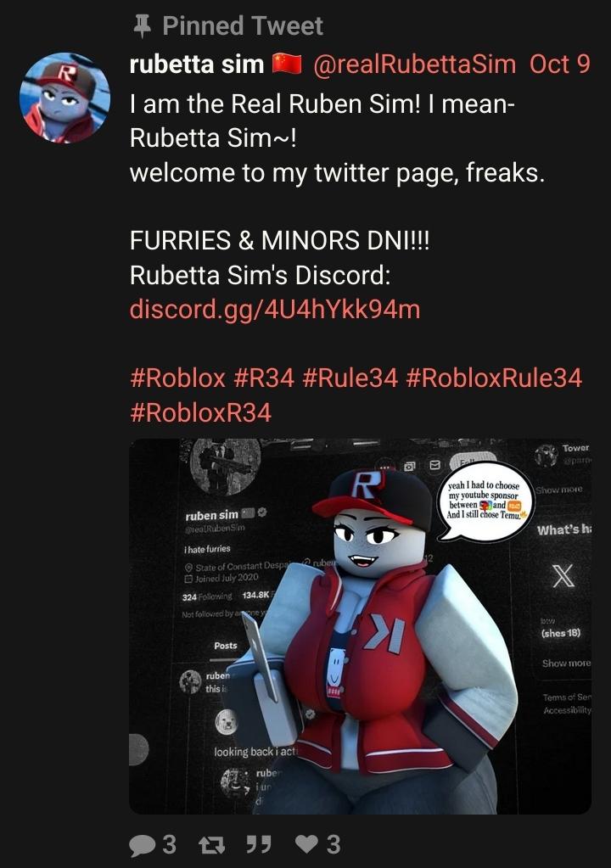Click the Pinned Tweet label
Image resolution: width=611 pixels, height=868 pixels.
point(243,26)
